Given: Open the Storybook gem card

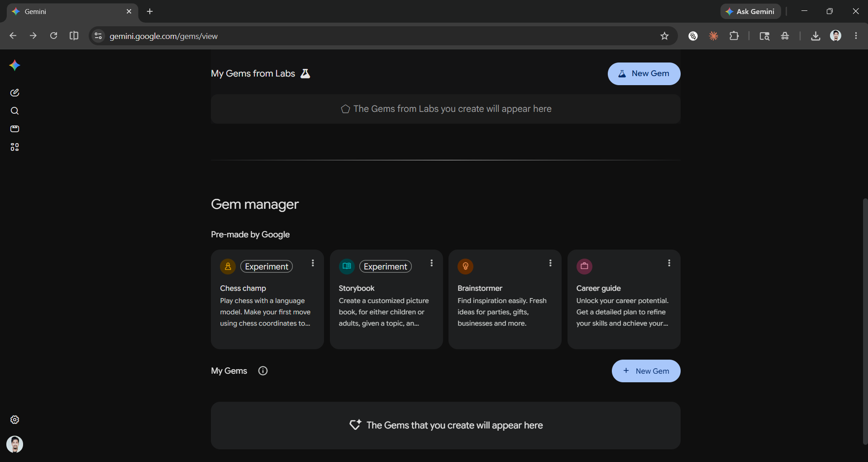Looking at the screenshot, I should (x=386, y=299).
